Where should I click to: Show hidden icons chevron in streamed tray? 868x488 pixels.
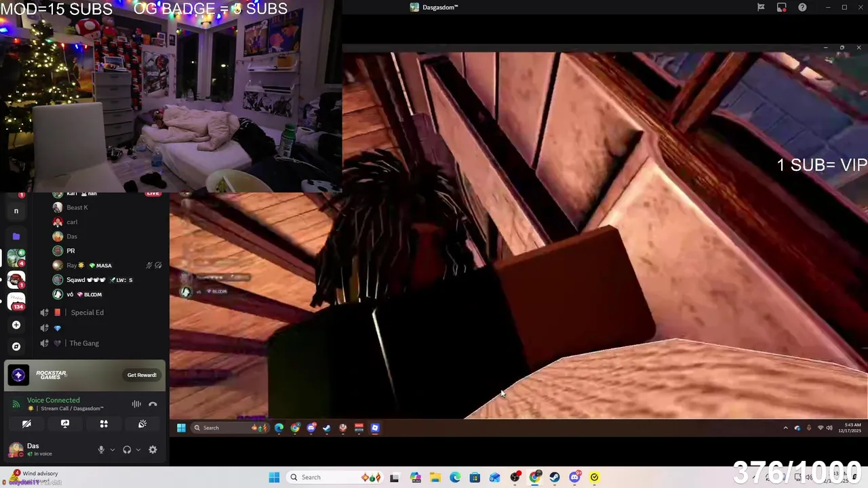785,428
